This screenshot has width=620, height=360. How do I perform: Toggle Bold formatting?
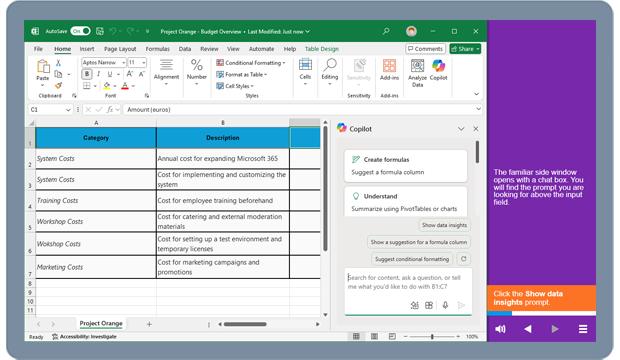pos(87,74)
